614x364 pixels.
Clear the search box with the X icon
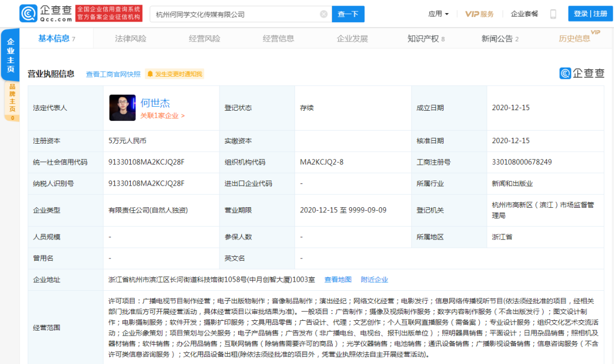coord(323,14)
